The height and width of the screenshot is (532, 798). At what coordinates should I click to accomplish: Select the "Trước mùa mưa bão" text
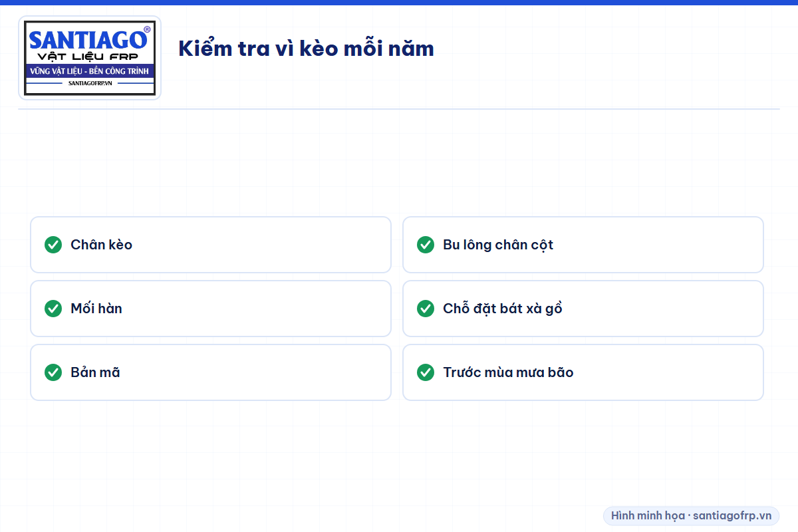(x=508, y=372)
